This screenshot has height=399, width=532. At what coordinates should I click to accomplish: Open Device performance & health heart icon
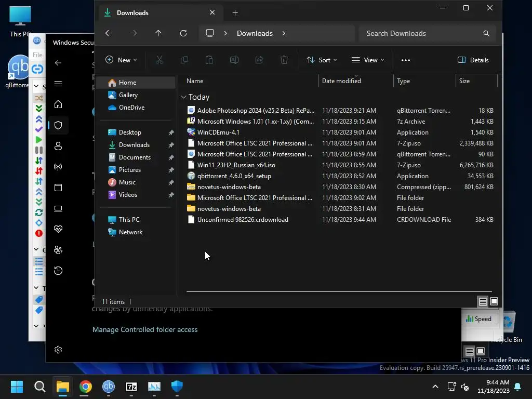[58, 229]
